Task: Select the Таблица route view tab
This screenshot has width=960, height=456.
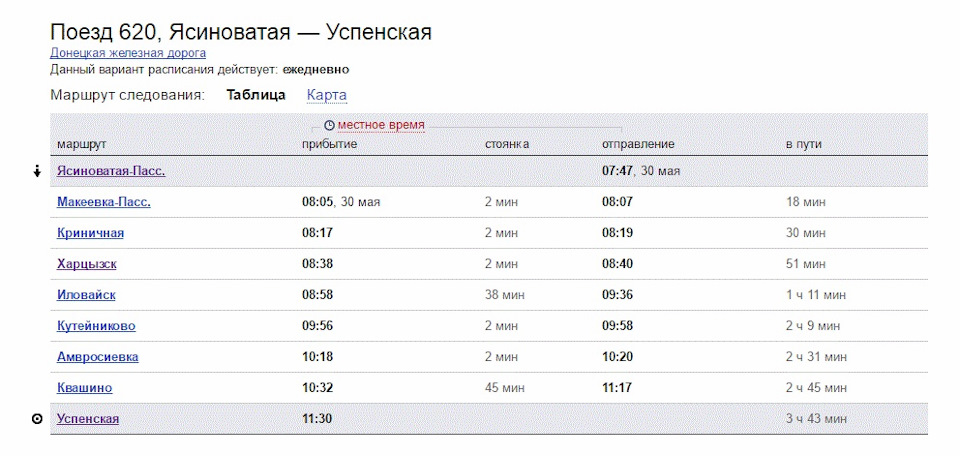Action: [256, 95]
